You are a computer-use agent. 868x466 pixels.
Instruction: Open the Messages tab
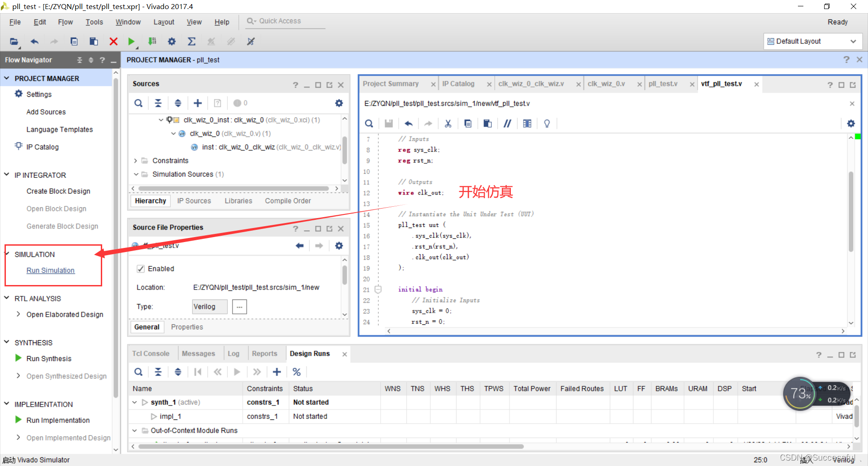198,354
